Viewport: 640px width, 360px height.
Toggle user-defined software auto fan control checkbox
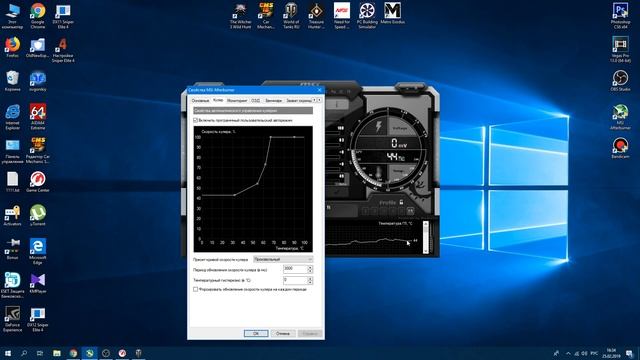click(196, 120)
